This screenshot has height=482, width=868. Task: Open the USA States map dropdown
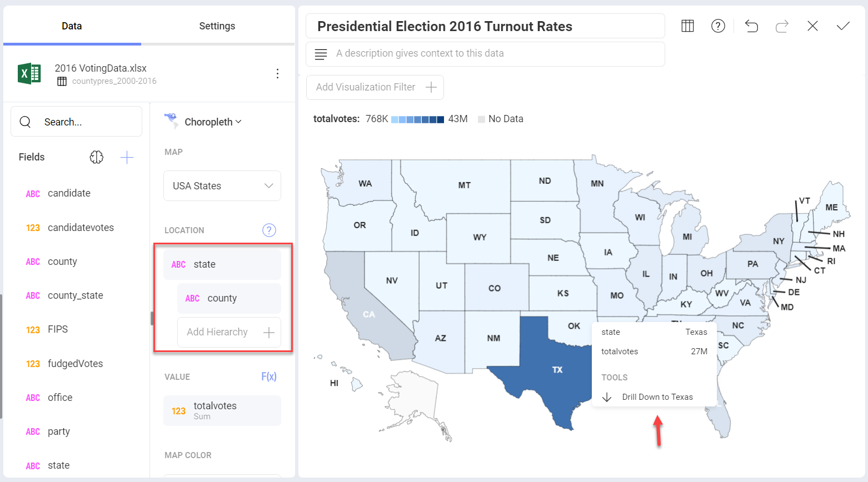[222, 185]
